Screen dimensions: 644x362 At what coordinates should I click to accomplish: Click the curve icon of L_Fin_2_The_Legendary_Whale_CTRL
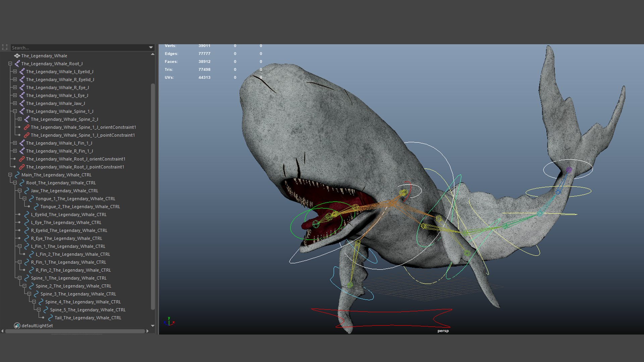[x=31, y=254]
